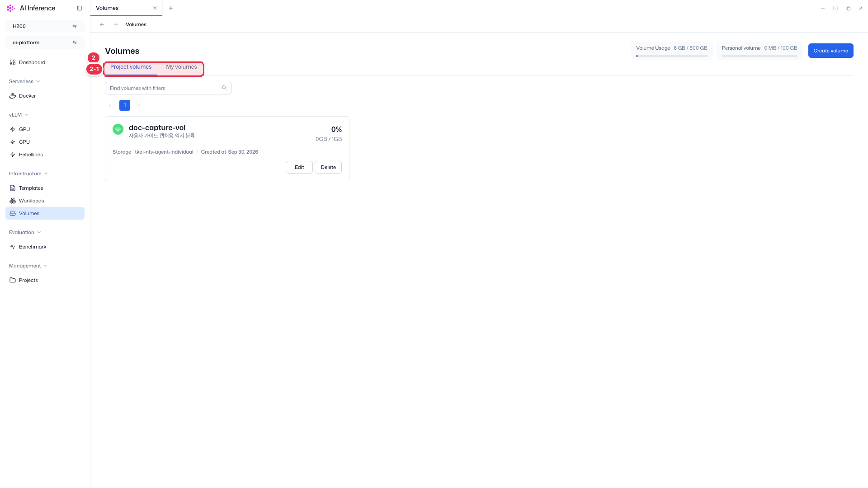Click the AI Inference logo icon
Image resolution: width=868 pixels, height=488 pixels.
(x=11, y=8)
